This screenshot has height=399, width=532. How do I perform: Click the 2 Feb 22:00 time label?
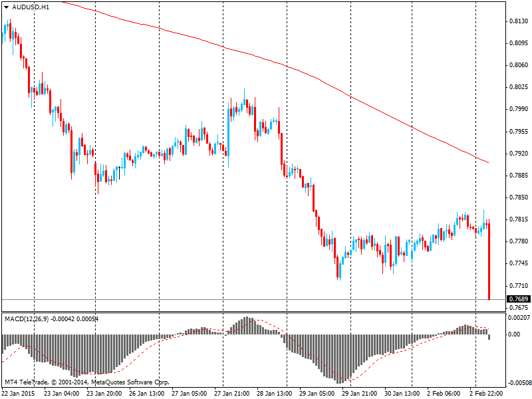click(x=488, y=393)
